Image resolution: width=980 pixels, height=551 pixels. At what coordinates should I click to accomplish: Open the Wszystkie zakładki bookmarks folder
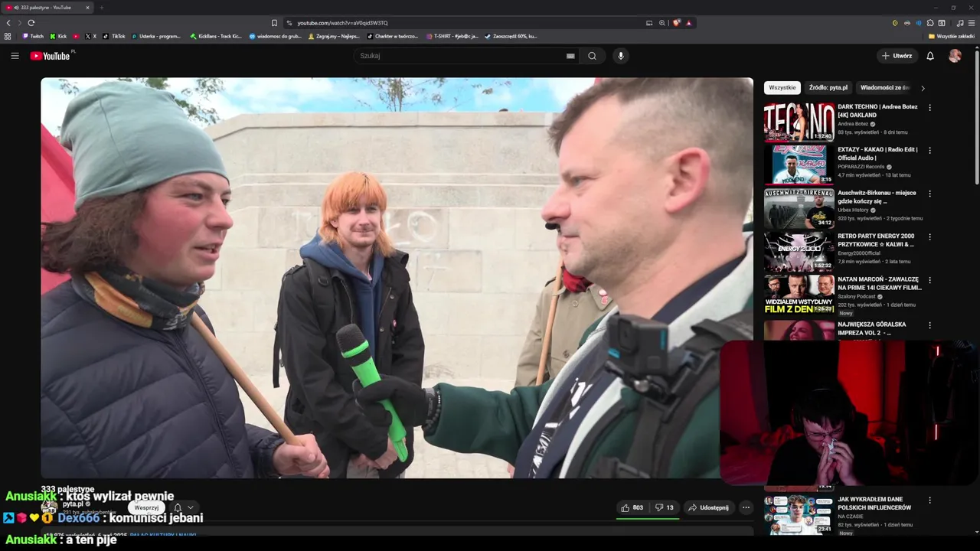[952, 36]
